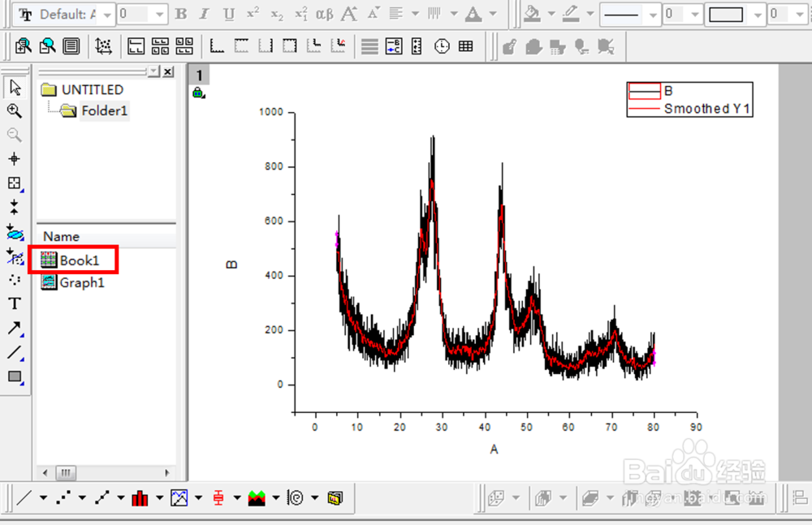Close the Project Explorer panel
Screen dimensions: 812x525
[x=168, y=71]
